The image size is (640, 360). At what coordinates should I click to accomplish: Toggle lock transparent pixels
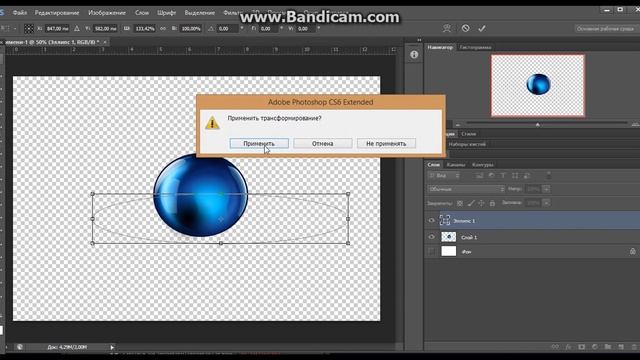click(460, 203)
